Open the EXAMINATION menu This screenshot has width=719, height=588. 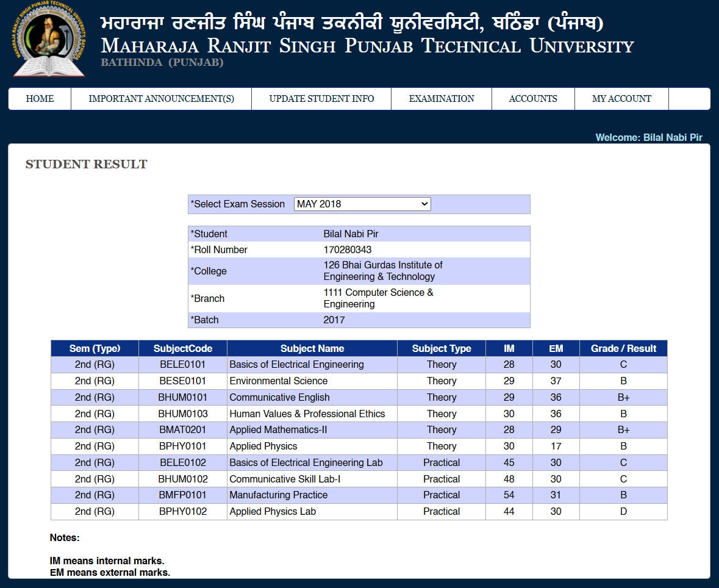(442, 99)
